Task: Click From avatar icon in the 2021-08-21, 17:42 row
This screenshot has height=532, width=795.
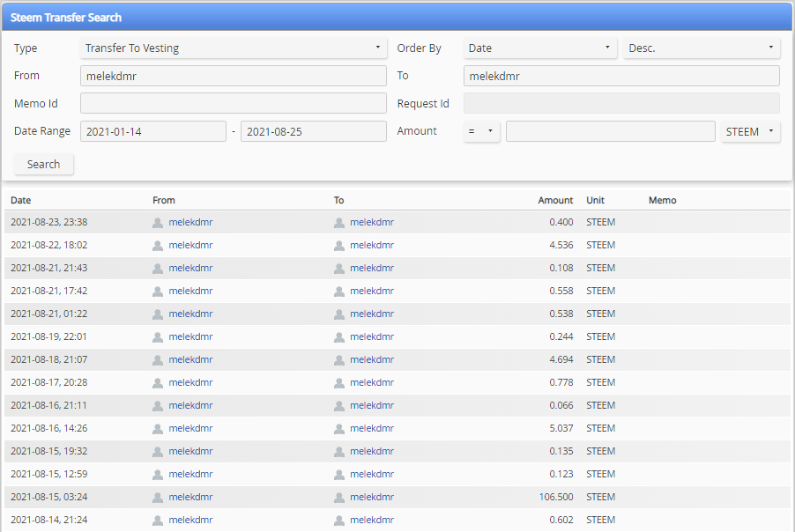Action: 158,291
